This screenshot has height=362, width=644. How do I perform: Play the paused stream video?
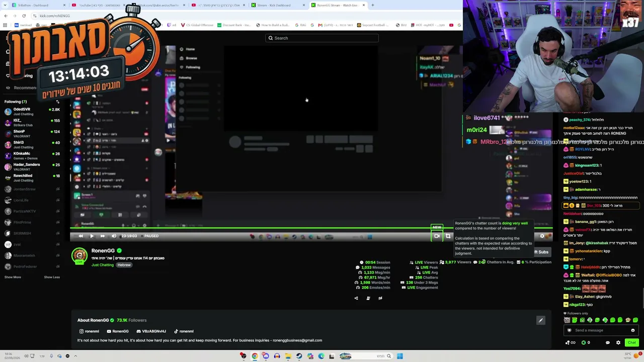[92, 236]
